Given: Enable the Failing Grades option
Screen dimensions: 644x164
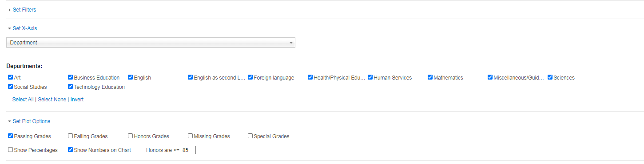Looking at the screenshot, I should 71,136.
